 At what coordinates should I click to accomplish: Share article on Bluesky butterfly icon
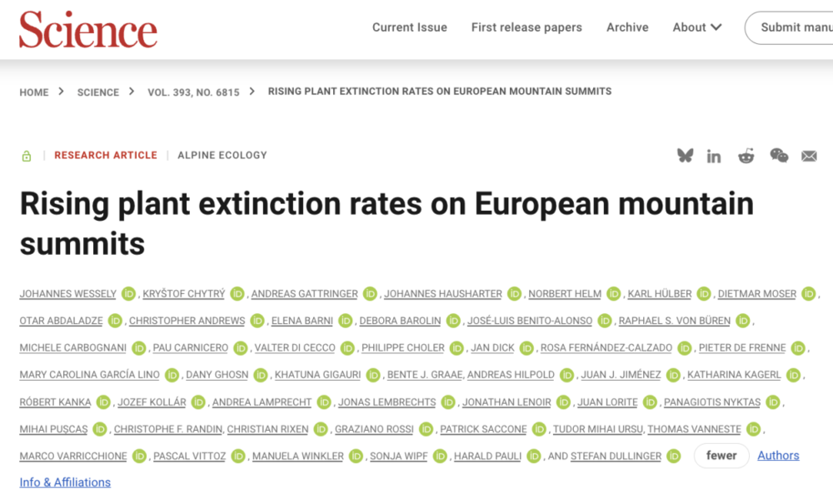tap(685, 156)
